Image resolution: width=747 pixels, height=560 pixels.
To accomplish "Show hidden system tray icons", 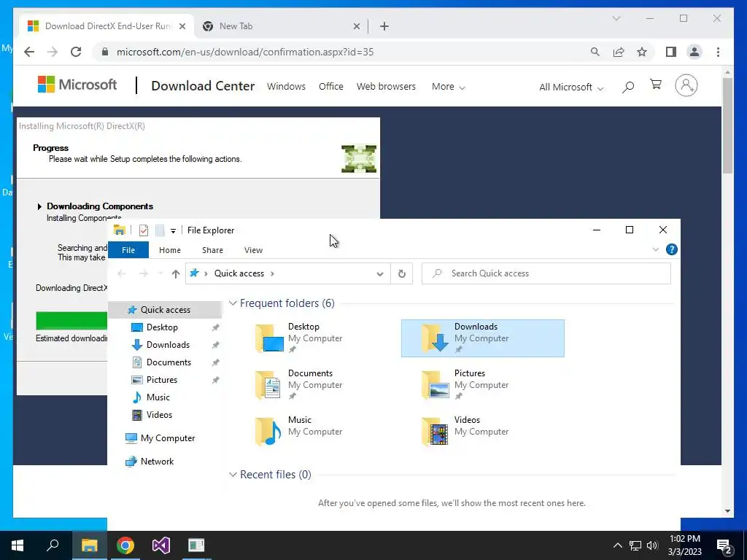I will (617, 545).
